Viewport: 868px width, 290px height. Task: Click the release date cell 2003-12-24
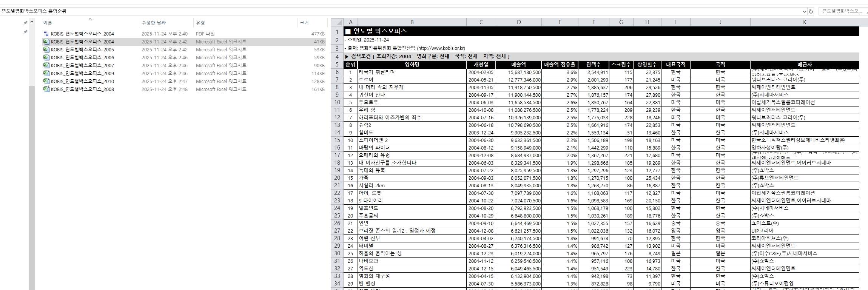pyautogui.click(x=481, y=133)
